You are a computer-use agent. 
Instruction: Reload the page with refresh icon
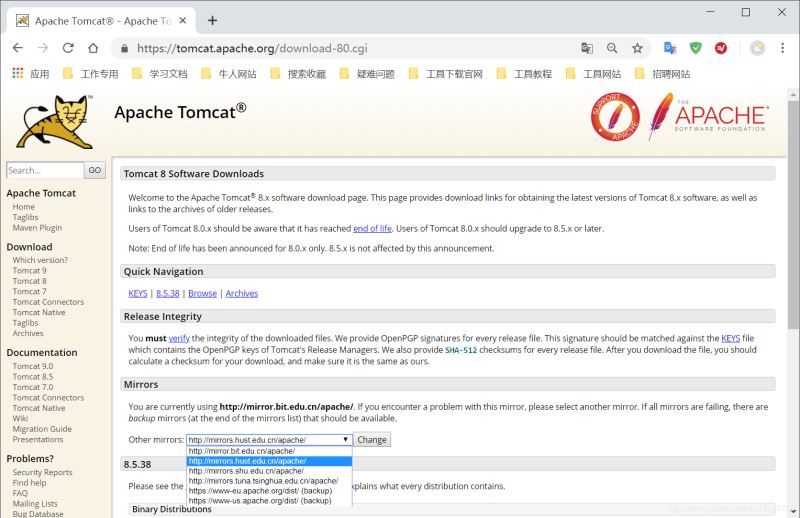pos(68,48)
